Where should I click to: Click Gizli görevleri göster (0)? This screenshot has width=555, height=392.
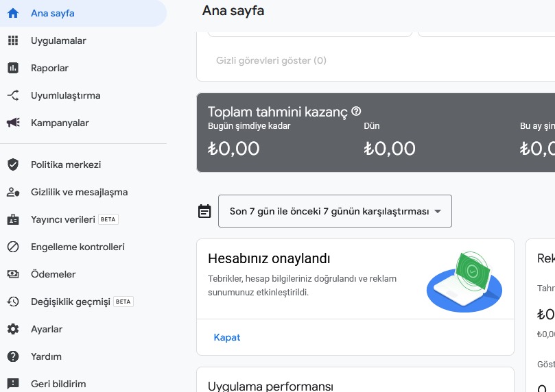[x=271, y=60]
